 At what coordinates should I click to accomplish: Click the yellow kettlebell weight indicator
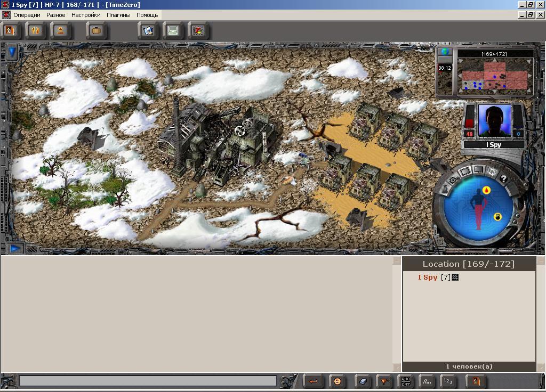497,217
